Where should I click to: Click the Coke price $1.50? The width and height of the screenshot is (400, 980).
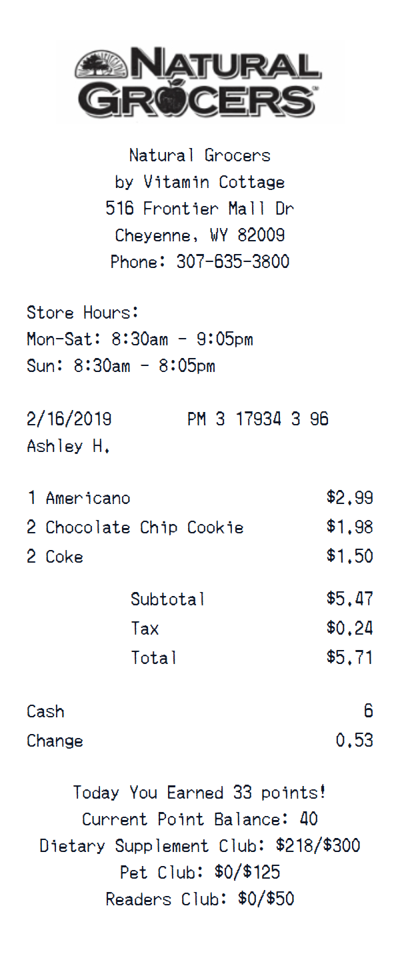coord(349,557)
